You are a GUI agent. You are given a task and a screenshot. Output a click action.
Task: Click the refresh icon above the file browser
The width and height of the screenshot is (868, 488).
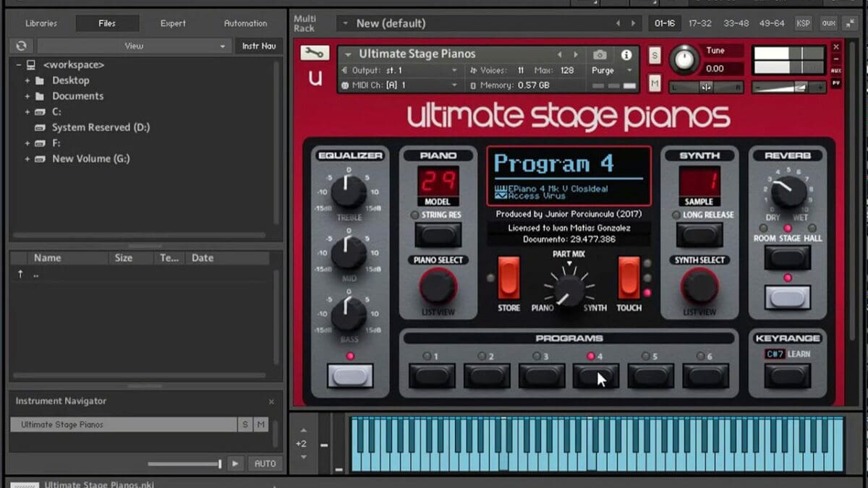[x=21, y=45]
